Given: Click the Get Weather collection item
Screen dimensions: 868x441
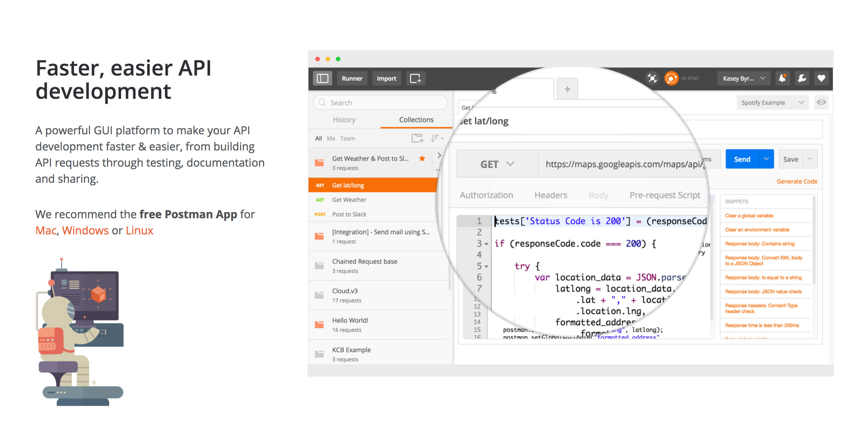Looking at the screenshot, I should pyautogui.click(x=350, y=200).
